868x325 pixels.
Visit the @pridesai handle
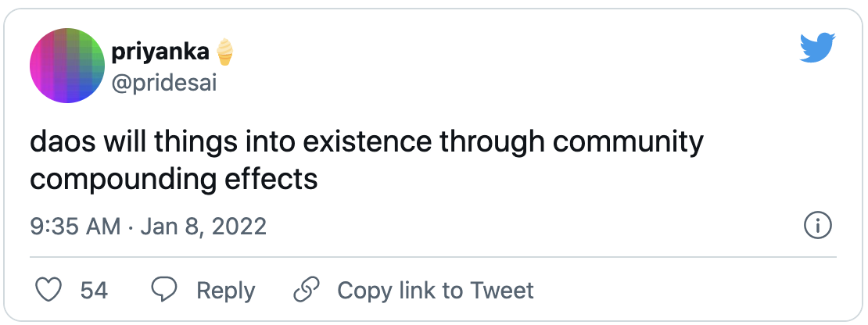pos(163,82)
